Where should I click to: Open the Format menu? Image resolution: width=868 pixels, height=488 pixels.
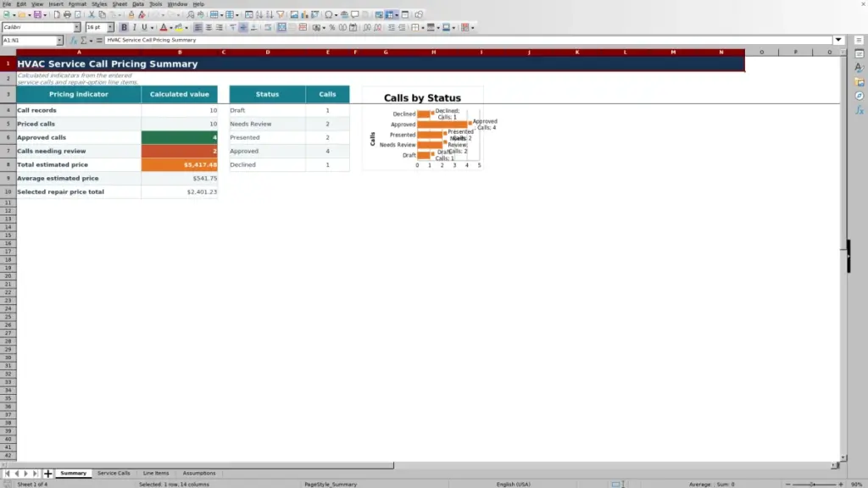[x=77, y=4]
